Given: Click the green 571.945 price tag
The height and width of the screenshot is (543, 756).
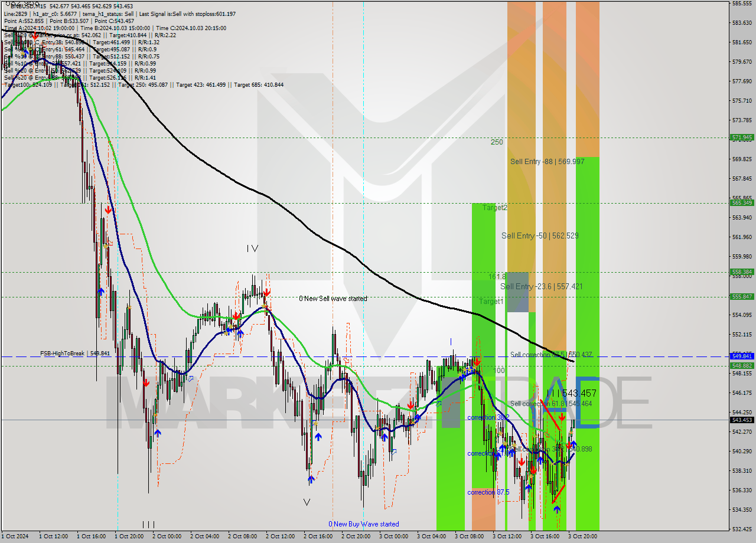Looking at the screenshot, I should coord(742,137).
